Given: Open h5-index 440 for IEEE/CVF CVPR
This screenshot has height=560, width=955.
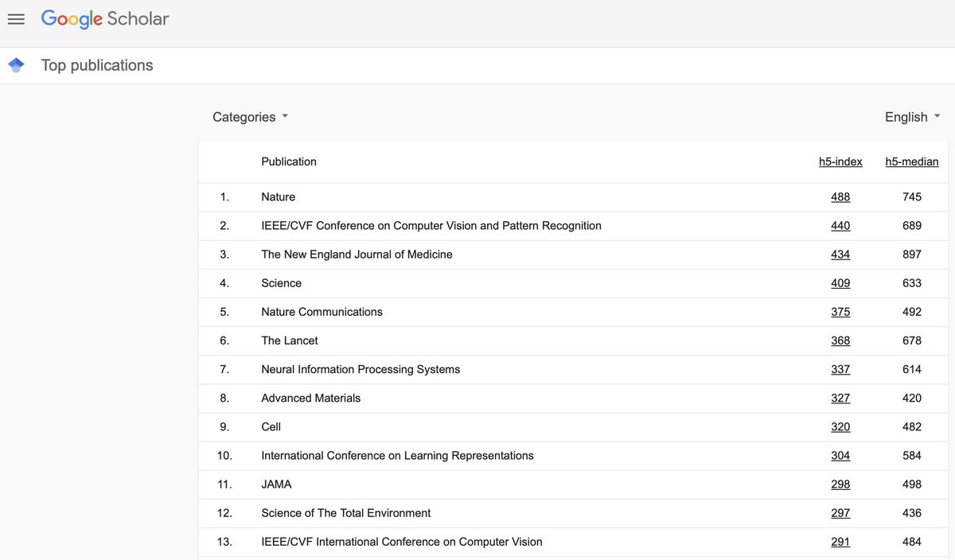Looking at the screenshot, I should (840, 226).
